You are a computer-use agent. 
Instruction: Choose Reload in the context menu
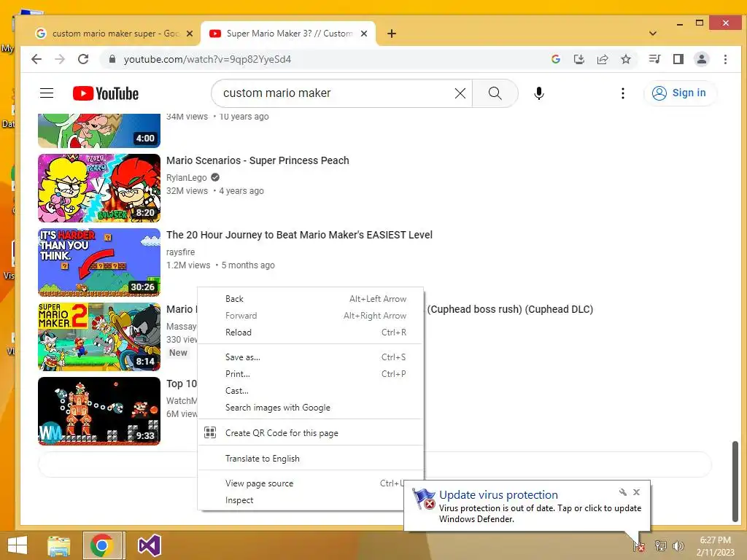[x=310, y=332]
